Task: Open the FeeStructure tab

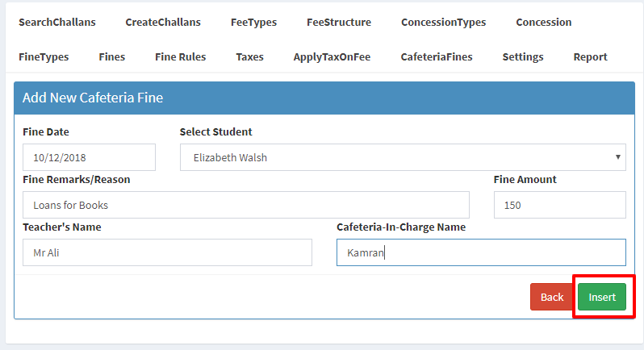Action: tap(339, 22)
